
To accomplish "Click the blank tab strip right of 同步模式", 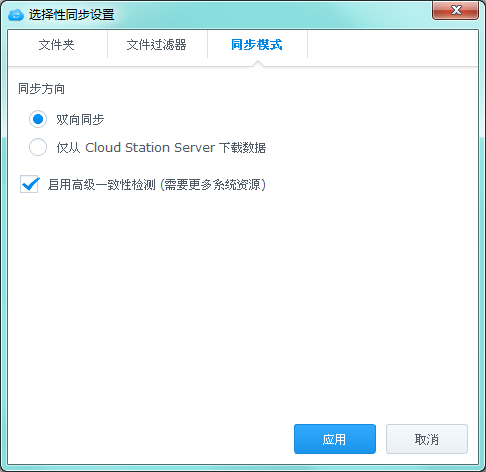I will [x=393, y=45].
